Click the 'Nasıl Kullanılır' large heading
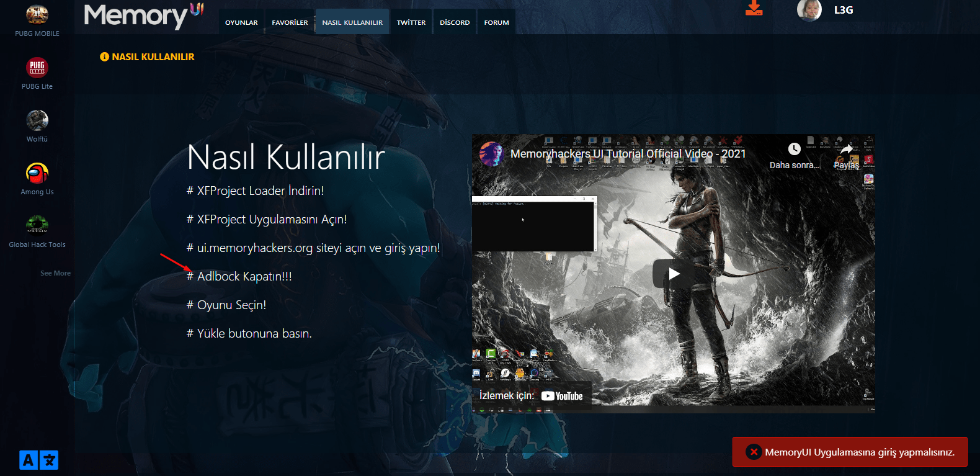Image resolution: width=980 pixels, height=476 pixels. point(286,156)
